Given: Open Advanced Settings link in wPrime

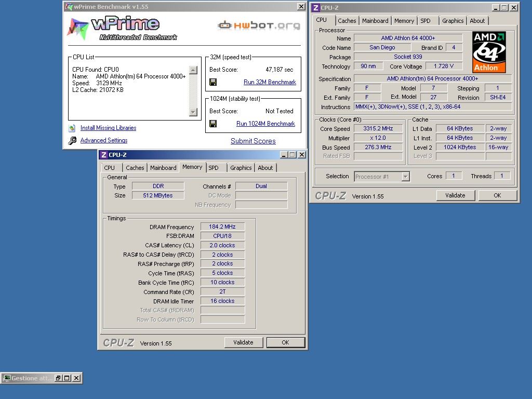Looking at the screenshot, I should (104, 140).
